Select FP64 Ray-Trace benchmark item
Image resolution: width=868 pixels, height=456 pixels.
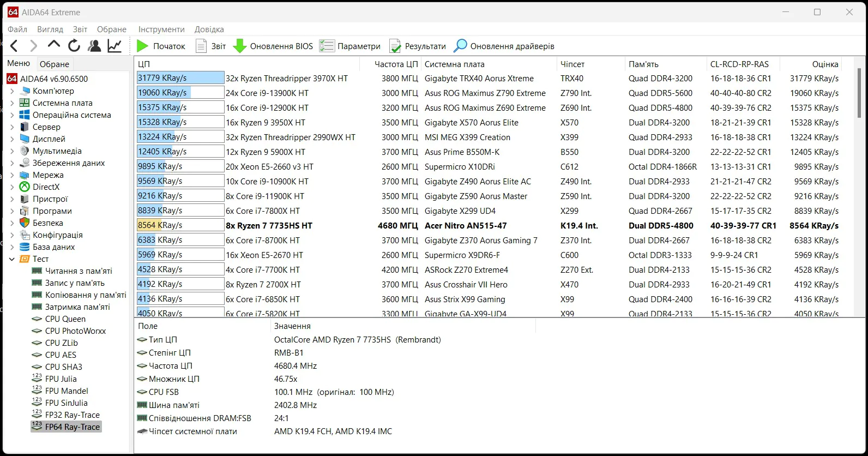66,427
